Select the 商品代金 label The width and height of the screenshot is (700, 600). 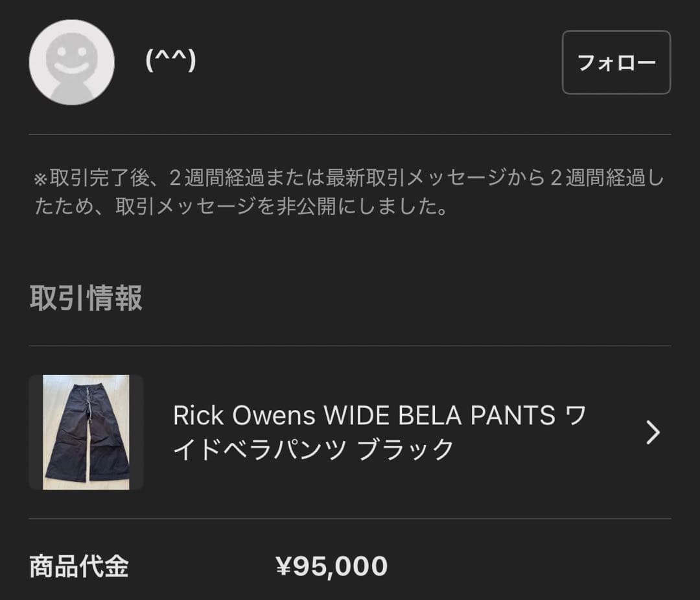(79, 564)
